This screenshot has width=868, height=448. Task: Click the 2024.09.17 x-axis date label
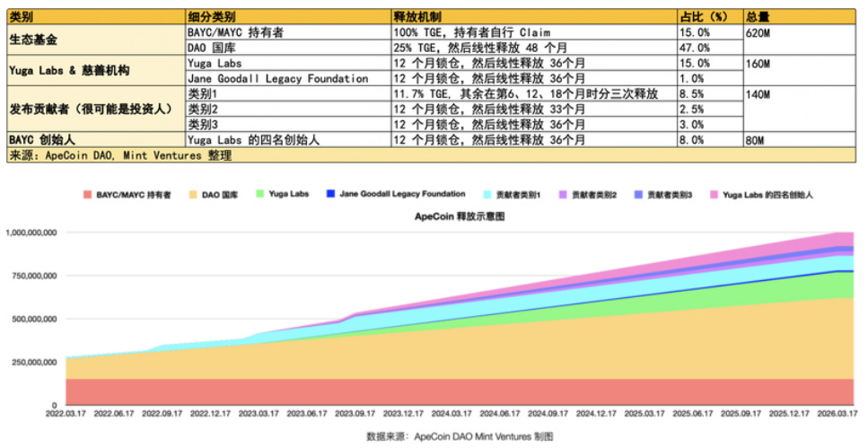tap(548, 414)
